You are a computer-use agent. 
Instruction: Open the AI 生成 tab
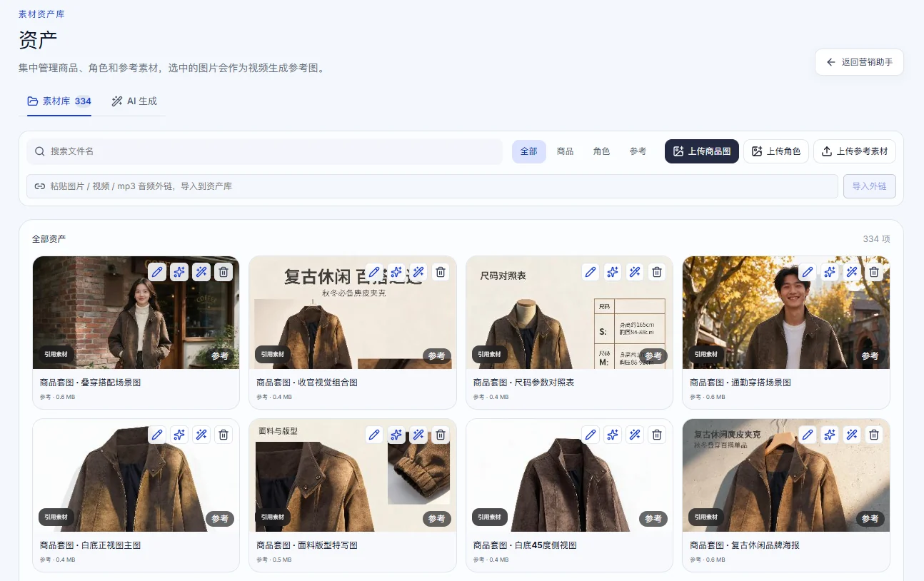point(134,101)
